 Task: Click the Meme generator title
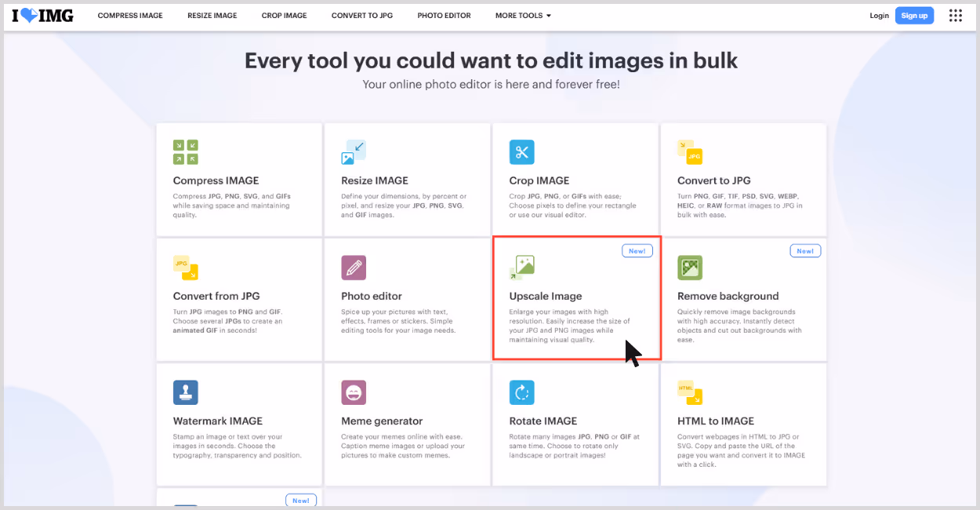pyautogui.click(x=382, y=421)
